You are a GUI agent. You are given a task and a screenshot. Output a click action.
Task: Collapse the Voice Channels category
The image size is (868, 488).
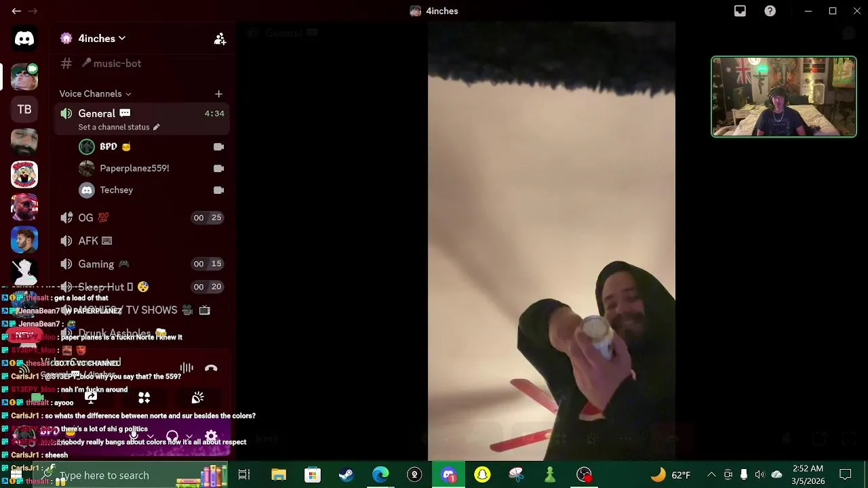point(95,94)
